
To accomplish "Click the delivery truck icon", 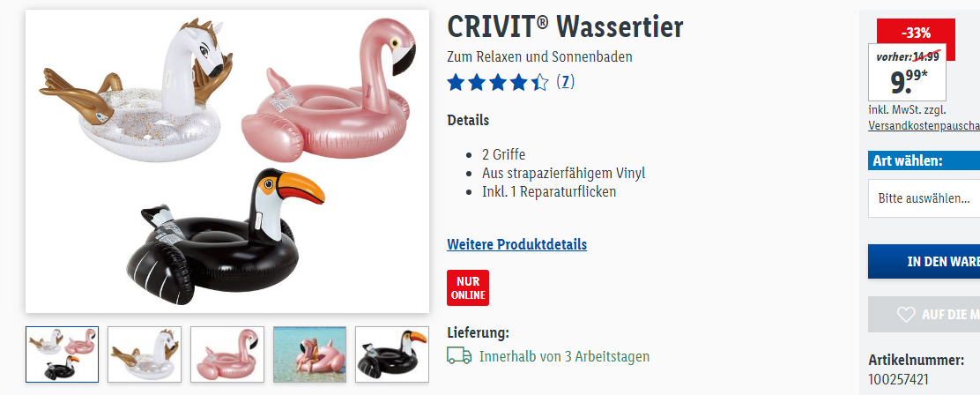I will (459, 356).
